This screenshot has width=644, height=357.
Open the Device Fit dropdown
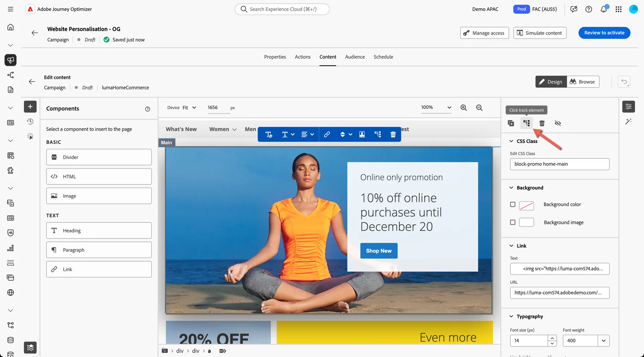189,107
